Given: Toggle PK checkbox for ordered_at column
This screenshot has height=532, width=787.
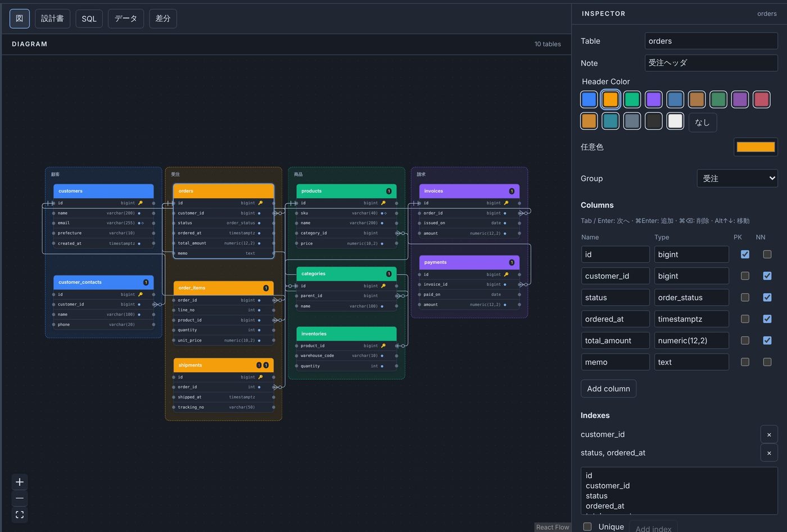Looking at the screenshot, I should [x=745, y=319].
